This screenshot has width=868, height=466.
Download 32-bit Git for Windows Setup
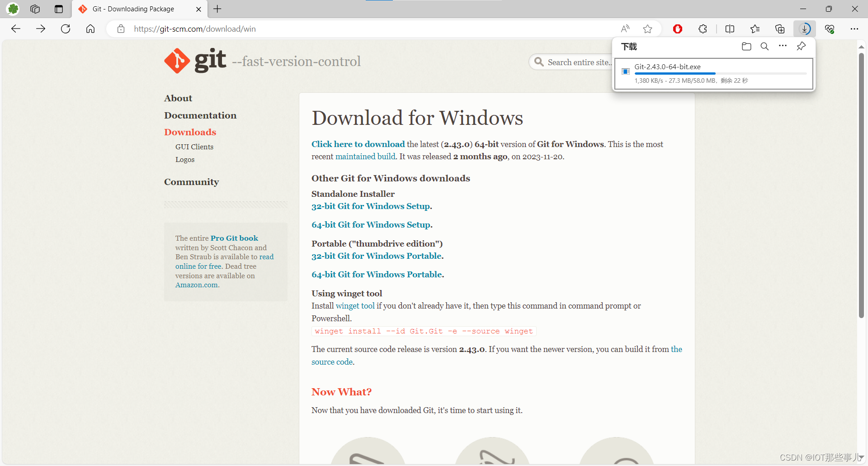pyautogui.click(x=371, y=206)
